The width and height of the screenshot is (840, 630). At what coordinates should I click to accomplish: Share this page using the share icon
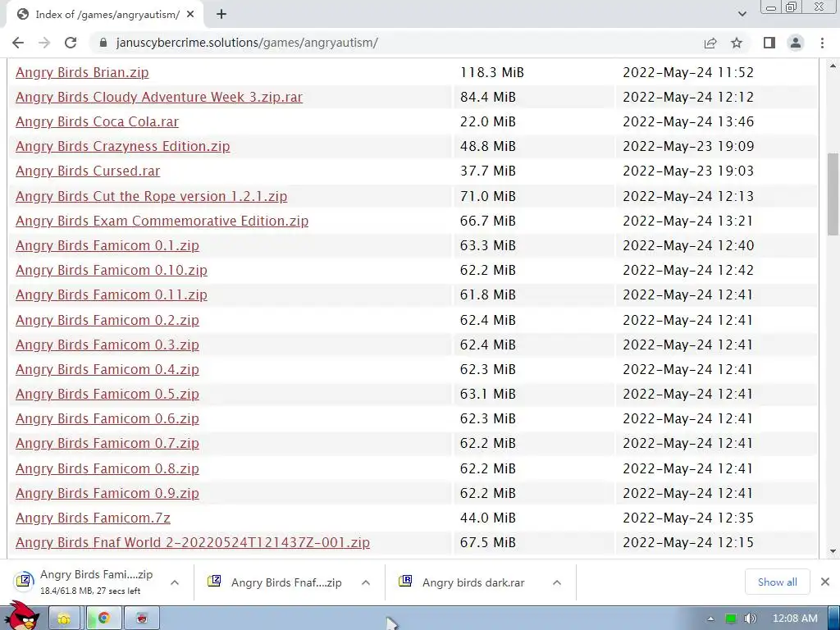[x=710, y=43]
